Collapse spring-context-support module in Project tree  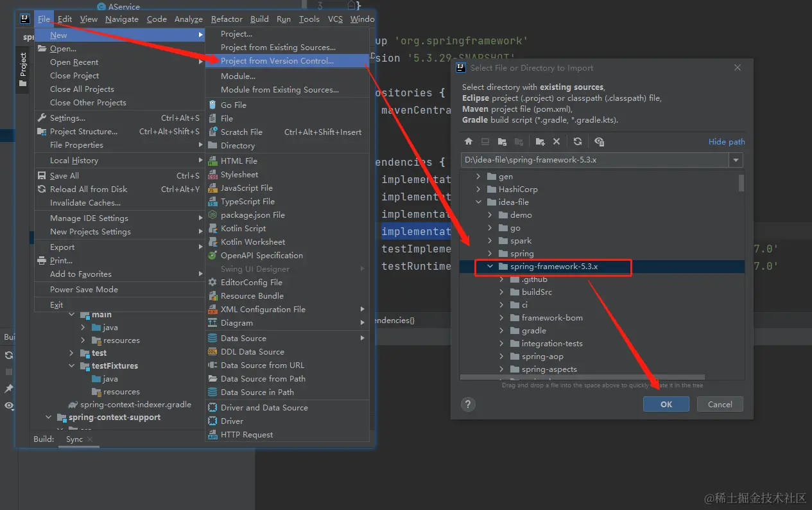coord(48,417)
